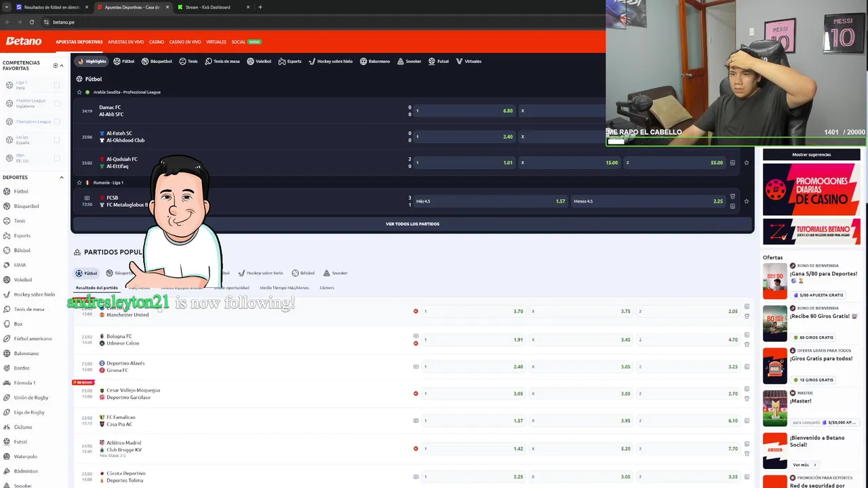Reload the page with the browser refresh icon
Screen dimensions: 868x488
(31, 22)
